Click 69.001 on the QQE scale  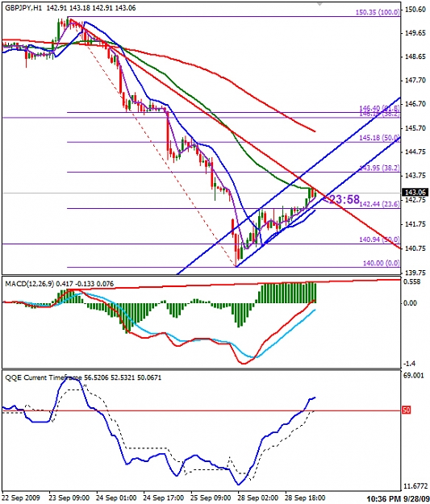[x=414, y=376]
